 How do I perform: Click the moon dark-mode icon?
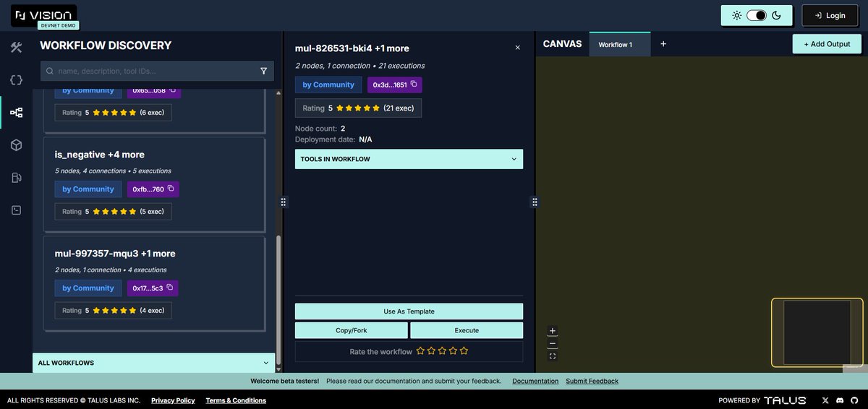(777, 15)
